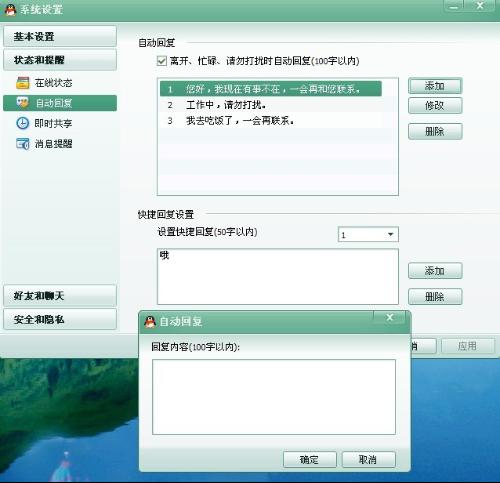Click the 在线状态 icon in the sidebar
500x483 pixels.
23,83
